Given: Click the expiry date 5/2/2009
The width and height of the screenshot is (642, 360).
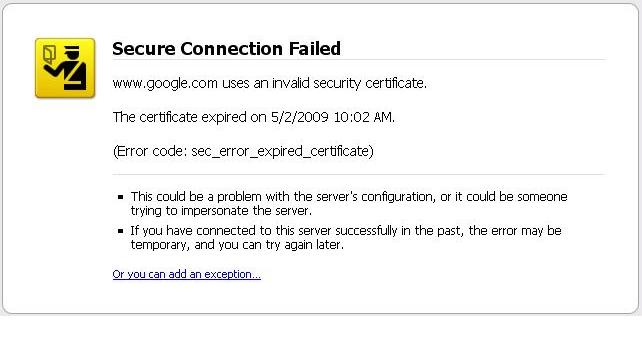Looking at the screenshot, I should coord(300,118).
